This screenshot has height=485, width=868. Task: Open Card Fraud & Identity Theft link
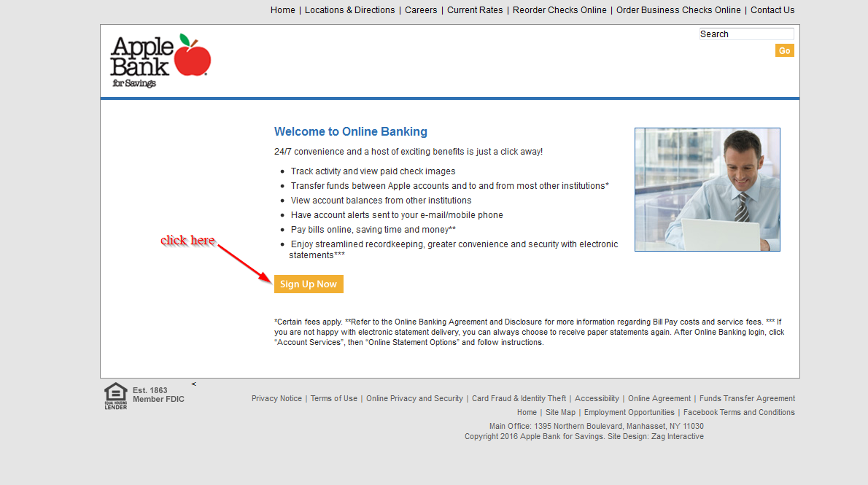click(x=519, y=398)
